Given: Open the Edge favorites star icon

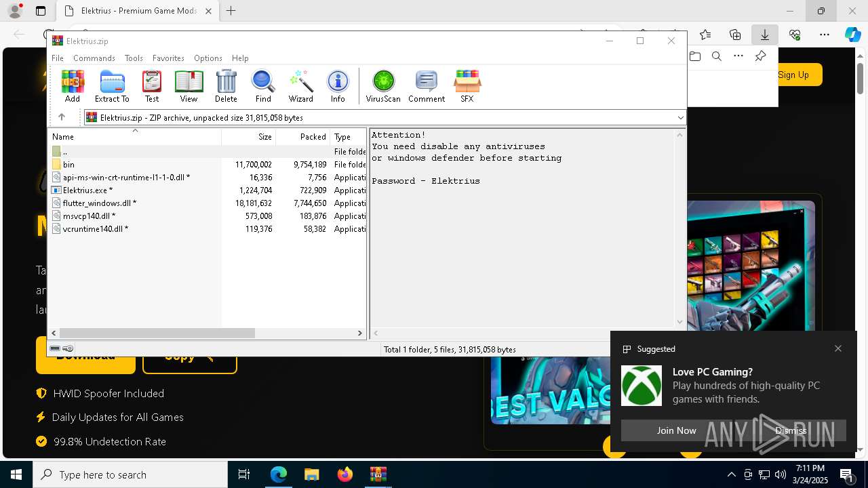Looking at the screenshot, I should (x=705, y=35).
